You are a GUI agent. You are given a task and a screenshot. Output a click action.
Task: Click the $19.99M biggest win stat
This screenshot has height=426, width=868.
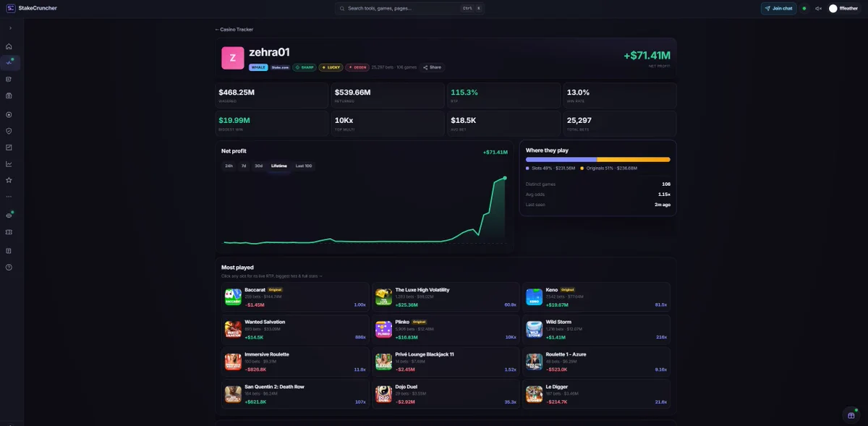[272, 124]
